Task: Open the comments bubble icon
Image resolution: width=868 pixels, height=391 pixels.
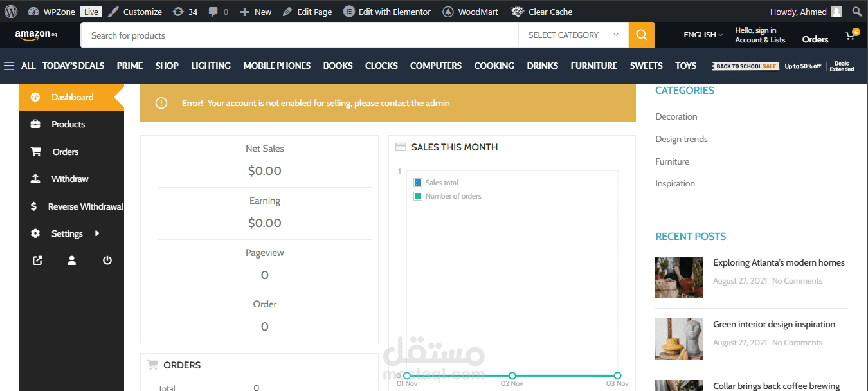Action: tap(213, 12)
